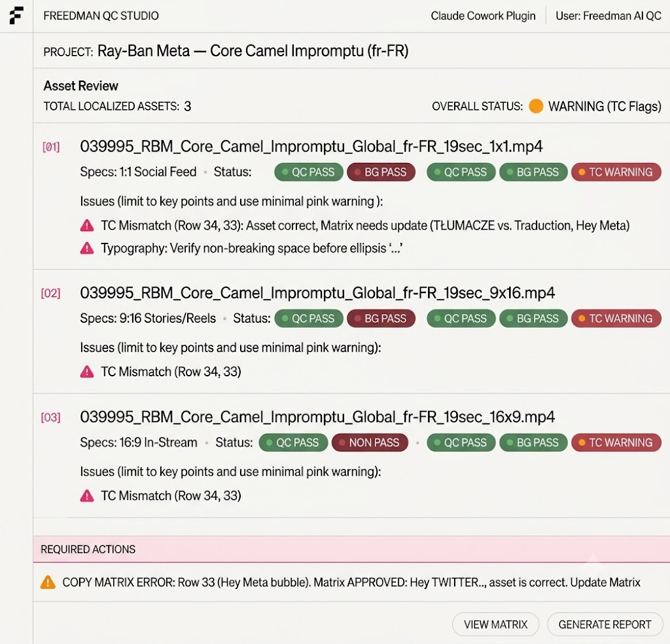The image size is (670, 644).
Task: Click the green BG PASS badge in 16x9 row
Action: point(533,442)
